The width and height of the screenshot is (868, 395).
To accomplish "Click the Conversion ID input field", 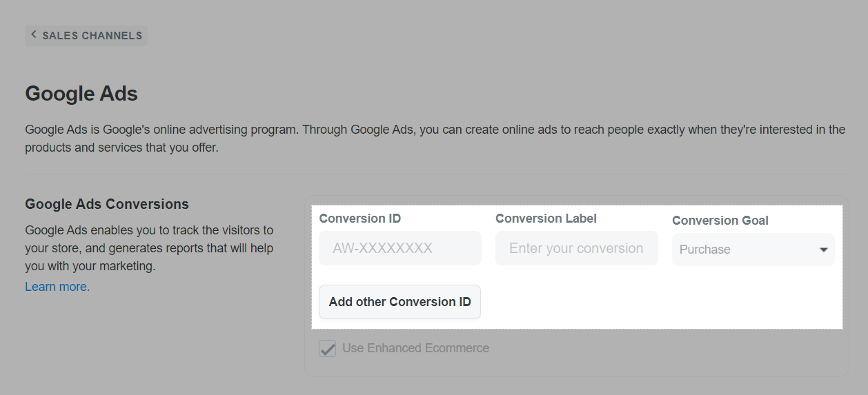I will click(x=400, y=248).
